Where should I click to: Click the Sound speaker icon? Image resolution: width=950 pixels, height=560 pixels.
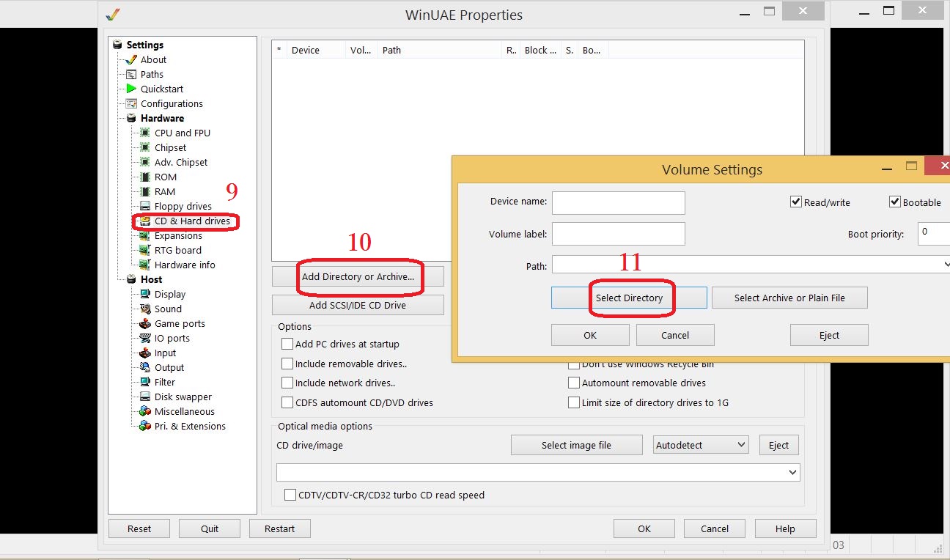point(145,309)
